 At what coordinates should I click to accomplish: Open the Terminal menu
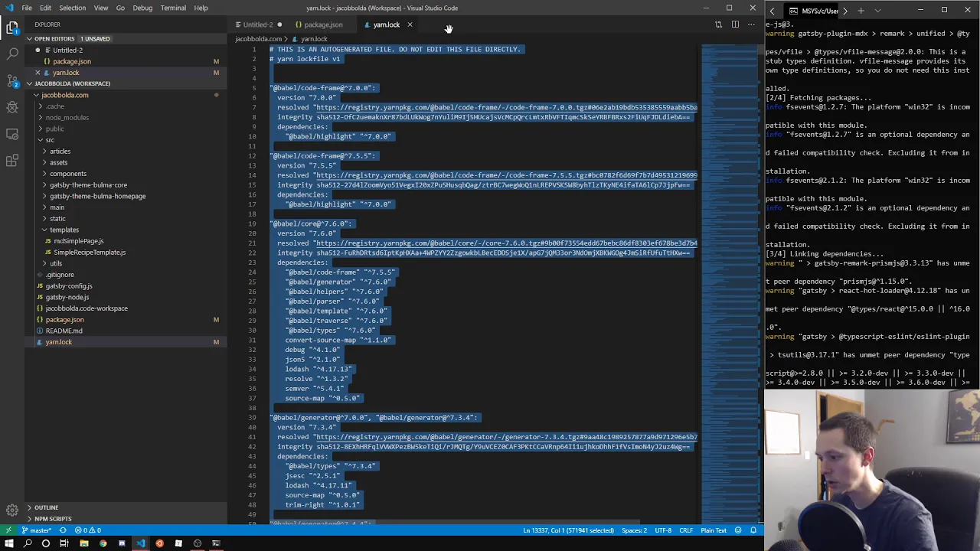coord(173,8)
